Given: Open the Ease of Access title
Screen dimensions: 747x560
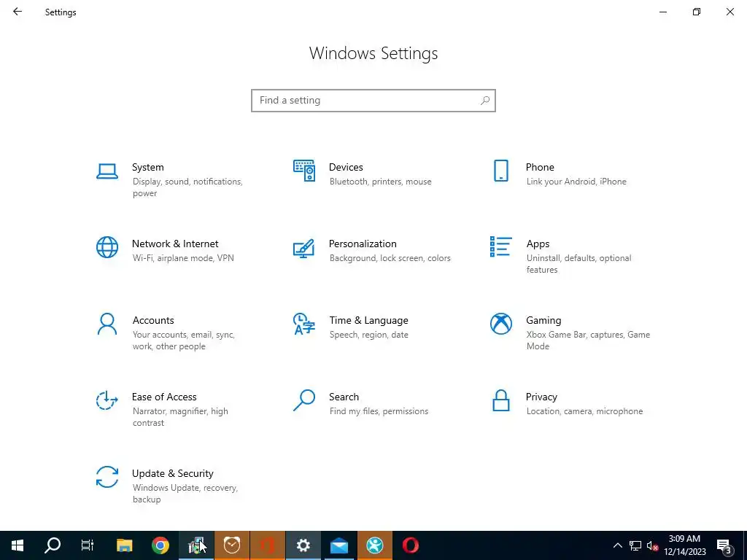Looking at the screenshot, I should (x=164, y=397).
